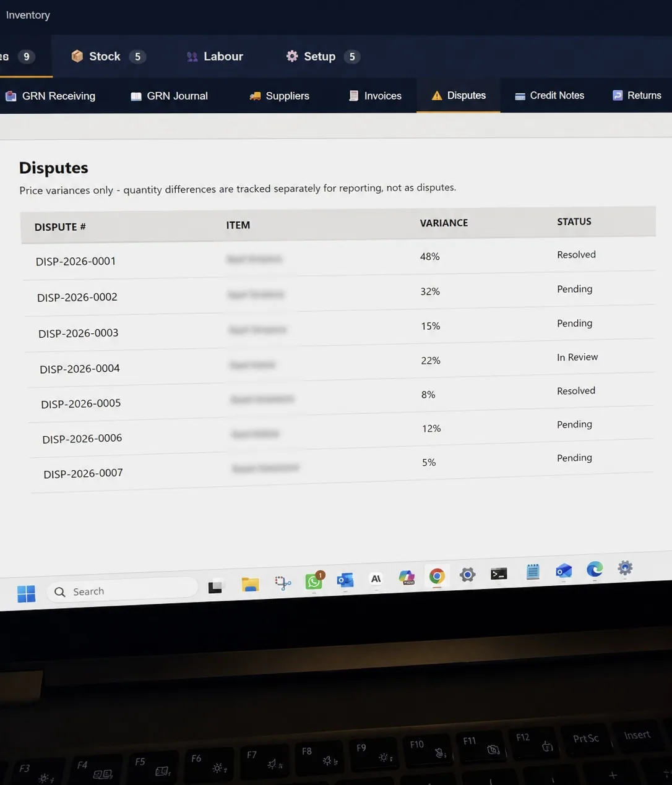Click Pending status of DISP-2026-0006
This screenshot has width=672, height=785.
click(x=574, y=424)
